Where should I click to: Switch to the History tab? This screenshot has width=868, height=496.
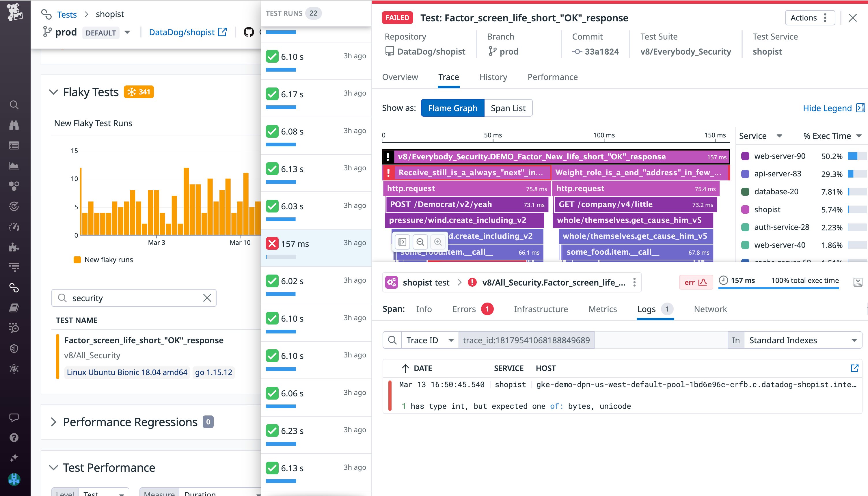(493, 77)
